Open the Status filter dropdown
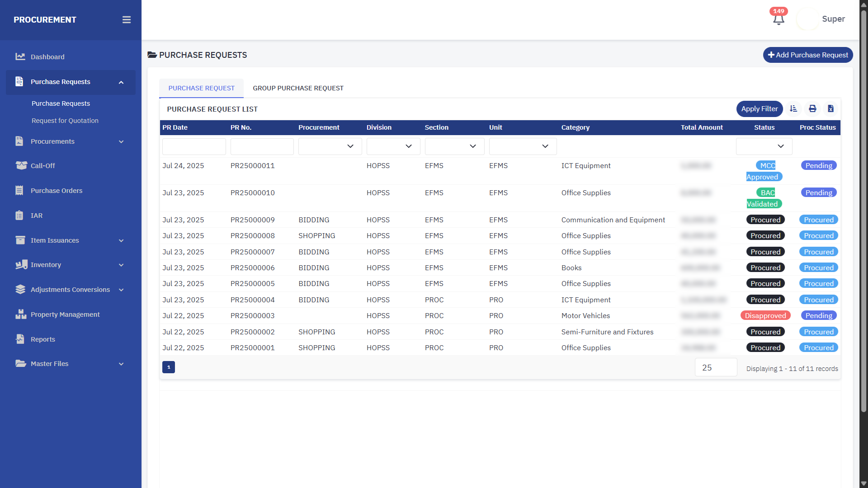 [x=764, y=146]
